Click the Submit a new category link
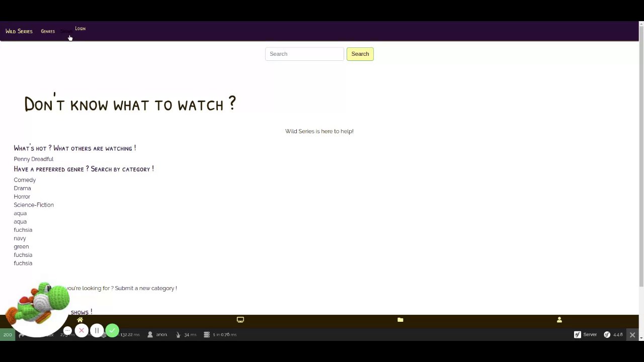This screenshot has height=362, width=644. [x=146, y=288]
